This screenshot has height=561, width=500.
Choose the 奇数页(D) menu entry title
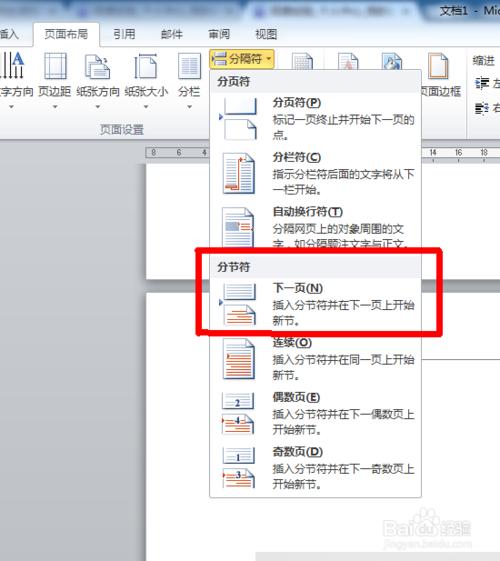298,452
